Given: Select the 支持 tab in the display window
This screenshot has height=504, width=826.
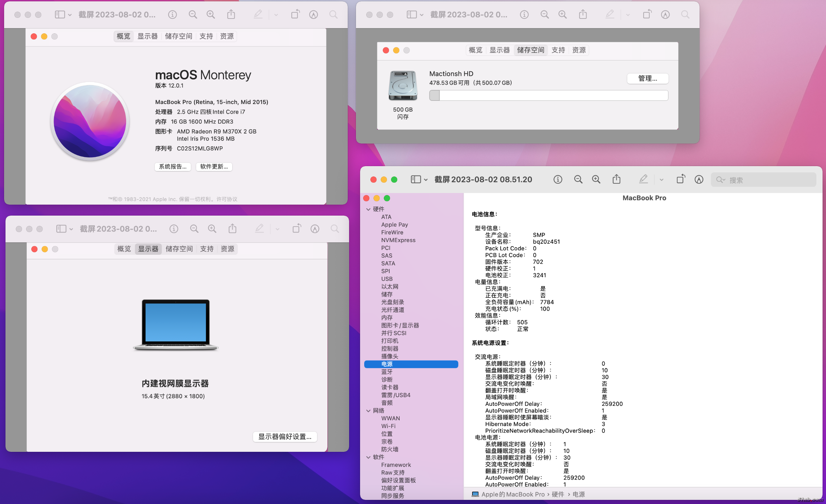Looking at the screenshot, I should (x=207, y=249).
